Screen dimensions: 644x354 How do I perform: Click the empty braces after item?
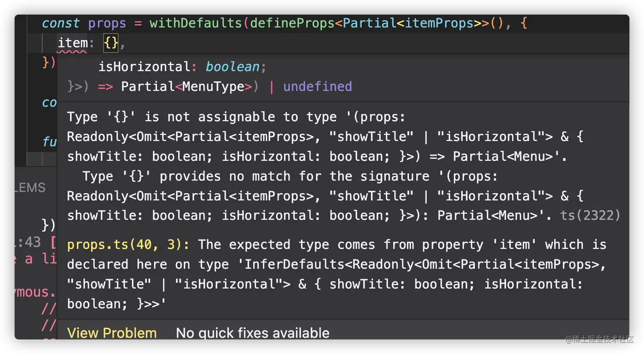[111, 43]
